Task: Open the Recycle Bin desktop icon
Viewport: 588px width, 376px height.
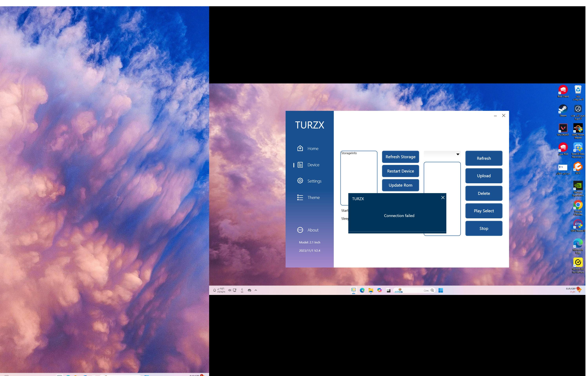Action: [578, 93]
